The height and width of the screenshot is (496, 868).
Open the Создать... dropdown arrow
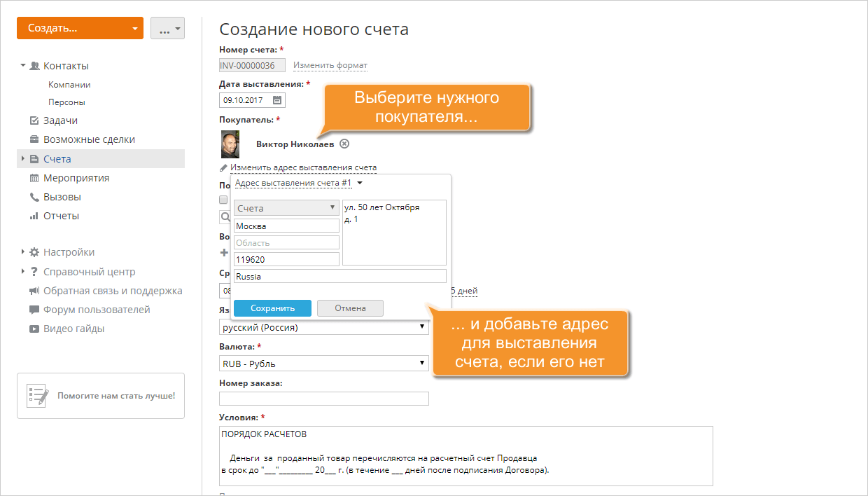[134, 29]
